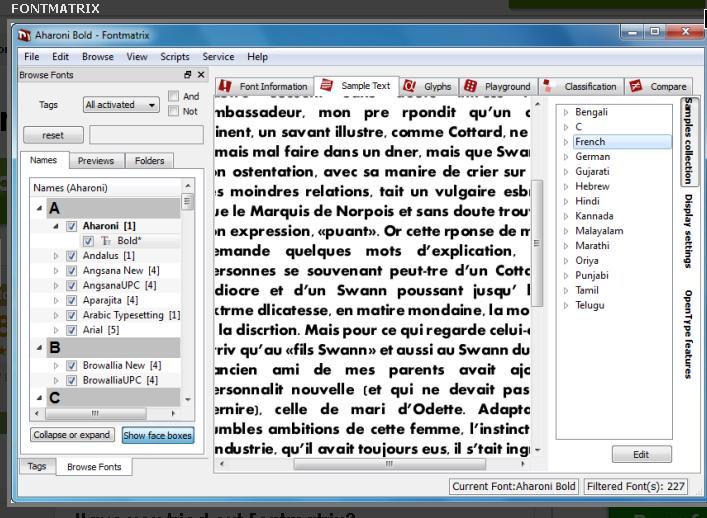Open the Help menu
The height and width of the screenshot is (518, 707).
tap(257, 56)
